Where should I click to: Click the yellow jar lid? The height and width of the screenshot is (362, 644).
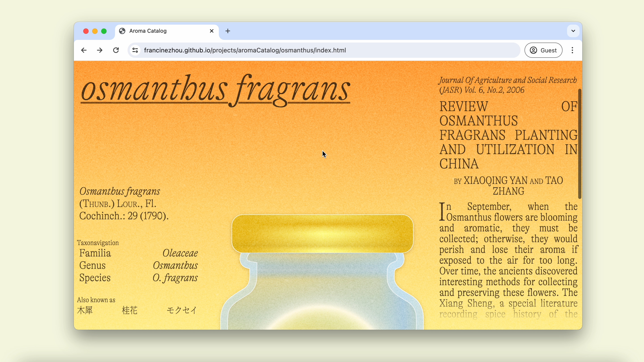(322, 234)
